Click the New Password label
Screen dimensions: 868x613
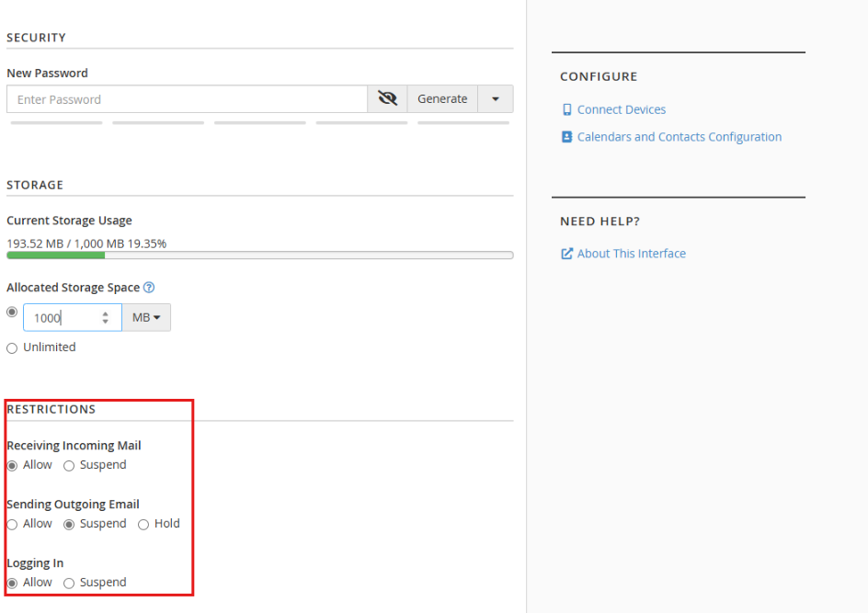tap(47, 73)
